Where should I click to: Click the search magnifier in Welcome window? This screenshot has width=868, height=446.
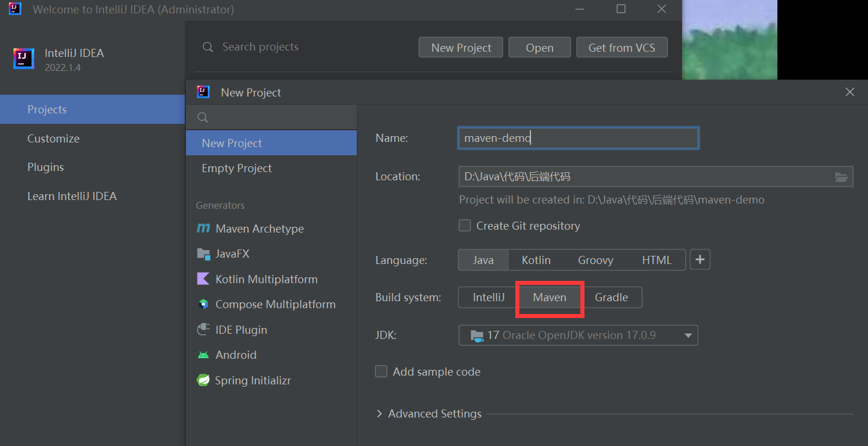pyautogui.click(x=207, y=47)
